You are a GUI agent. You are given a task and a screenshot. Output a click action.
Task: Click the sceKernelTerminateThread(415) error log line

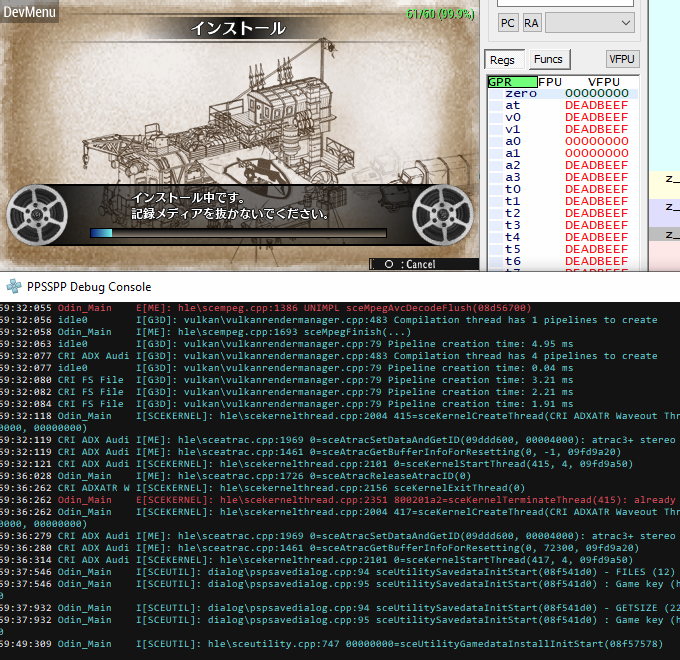point(337,500)
